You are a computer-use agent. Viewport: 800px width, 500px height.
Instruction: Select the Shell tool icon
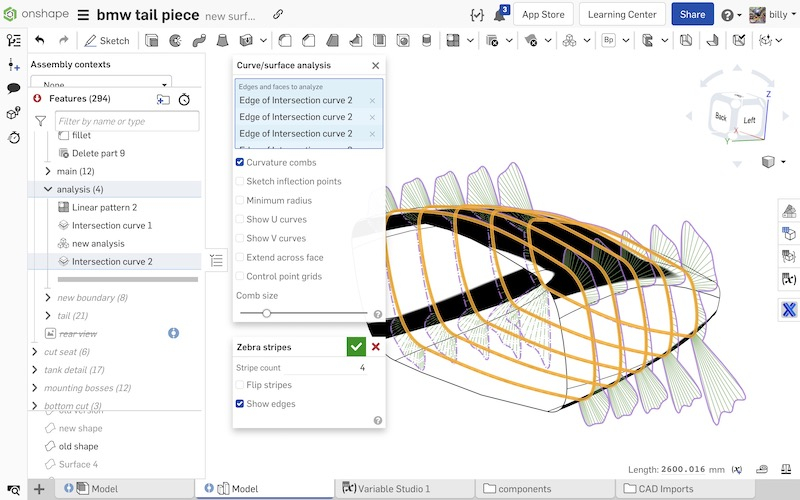(380, 40)
